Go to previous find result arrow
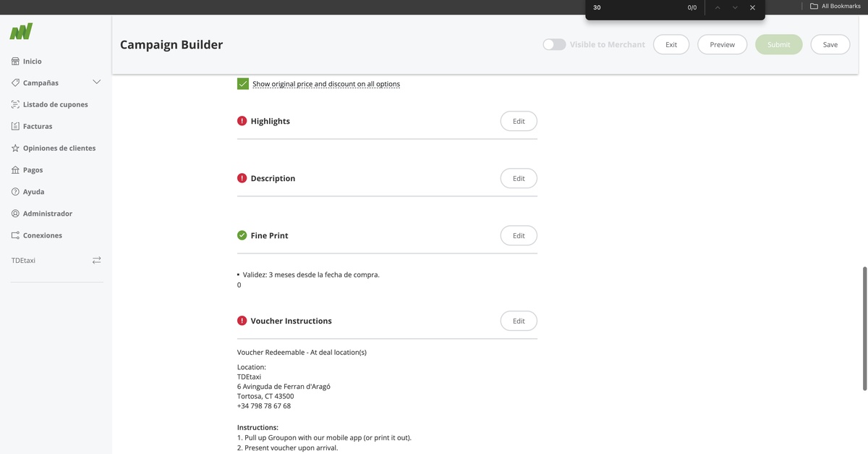The image size is (868, 454). click(717, 7)
